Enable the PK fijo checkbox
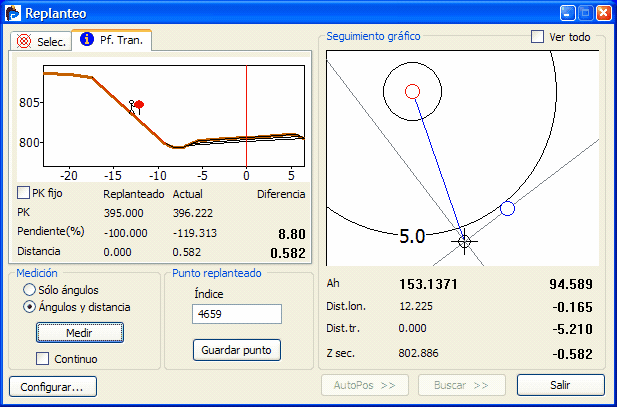 [x=24, y=193]
